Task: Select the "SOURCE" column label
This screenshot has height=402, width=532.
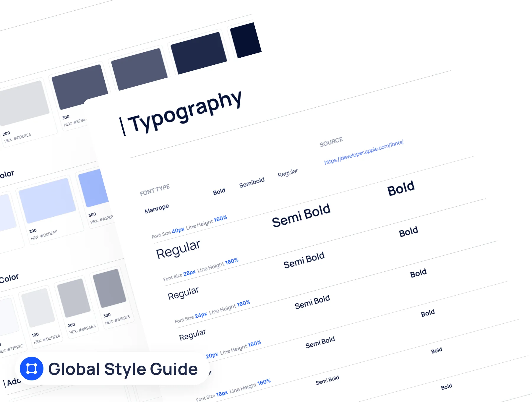Action: click(x=331, y=142)
